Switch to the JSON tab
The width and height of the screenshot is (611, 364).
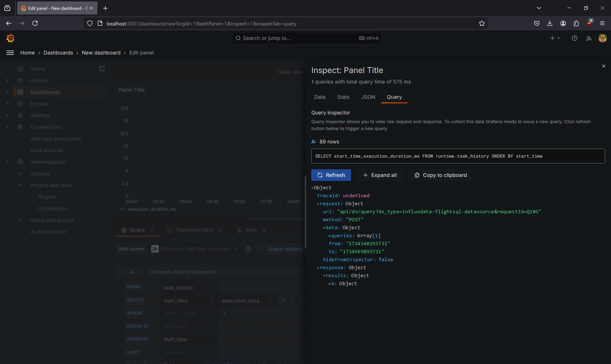368,97
